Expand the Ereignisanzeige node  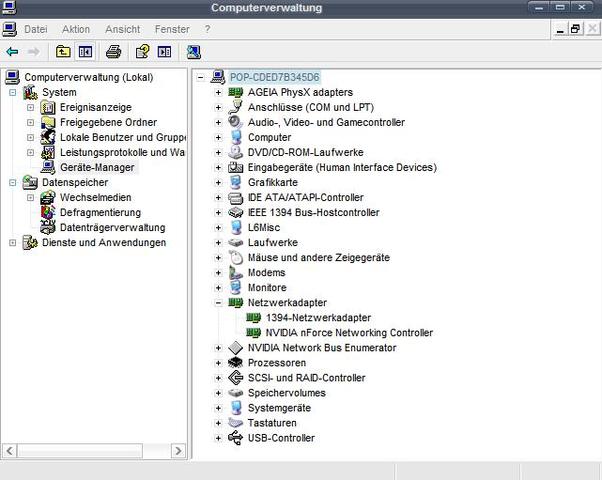click(x=30, y=108)
